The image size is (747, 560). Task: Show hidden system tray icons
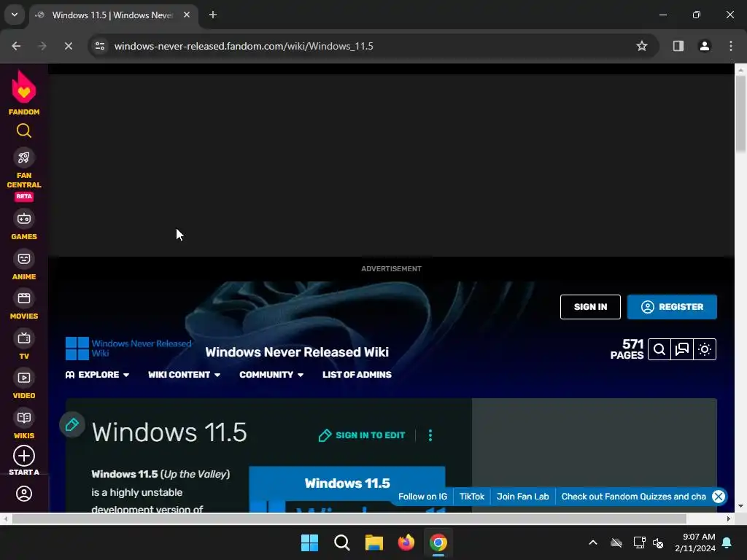593,542
